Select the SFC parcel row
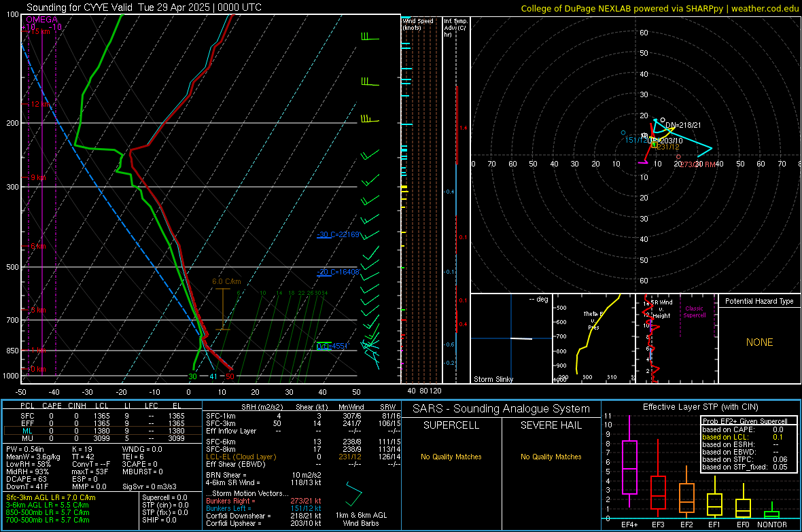The image size is (802, 532). pos(103,416)
